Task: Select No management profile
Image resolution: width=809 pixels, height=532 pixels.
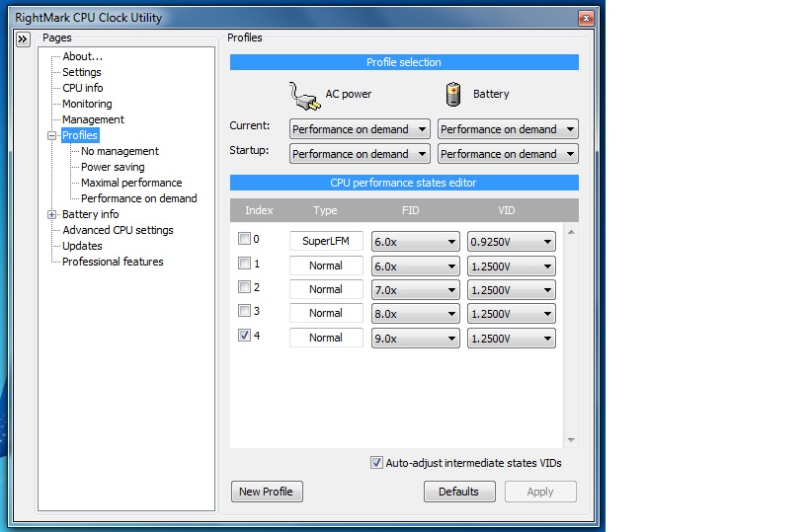Action: (120, 151)
